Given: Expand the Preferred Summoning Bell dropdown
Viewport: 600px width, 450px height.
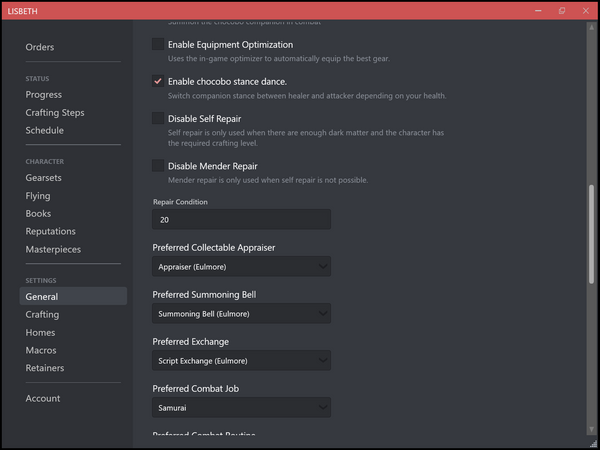Looking at the screenshot, I should pyautogui.click(x=241, y=314).
